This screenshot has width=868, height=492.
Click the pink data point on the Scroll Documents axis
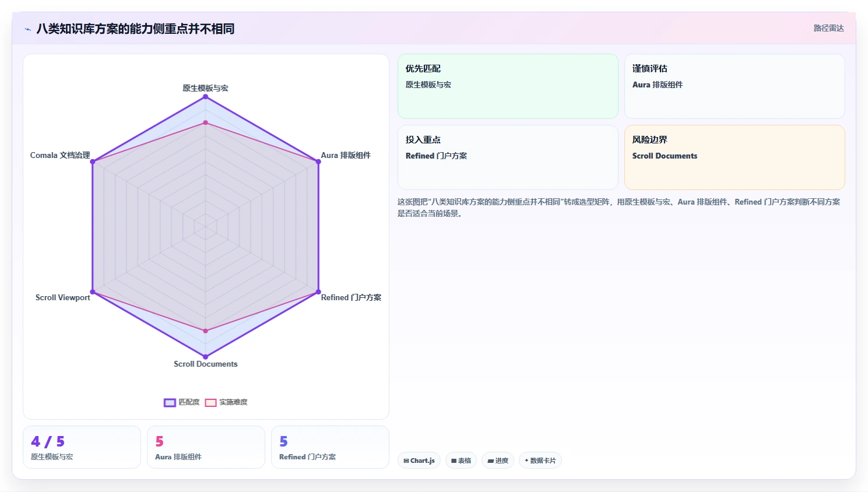pyautogui.click(x=205, y=331)
